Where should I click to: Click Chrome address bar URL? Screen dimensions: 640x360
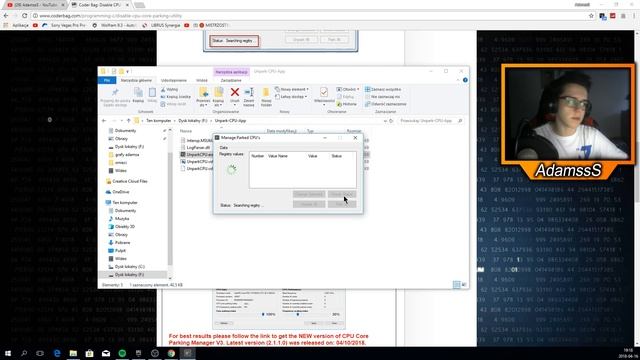[111, 16]
